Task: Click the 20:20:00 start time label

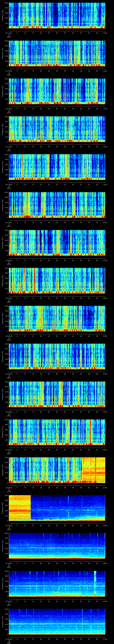Action: click(9, 260)
